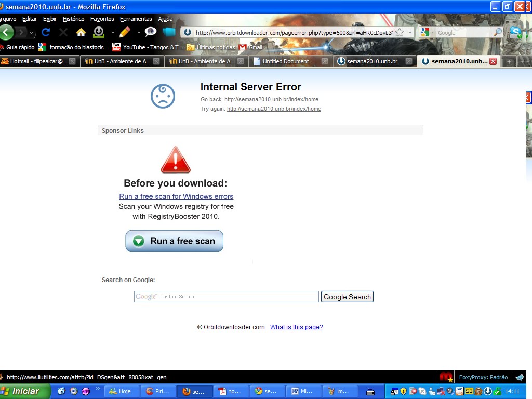
Task: Open the formação do blastocis... bookmark
Action: click(74, 47)
